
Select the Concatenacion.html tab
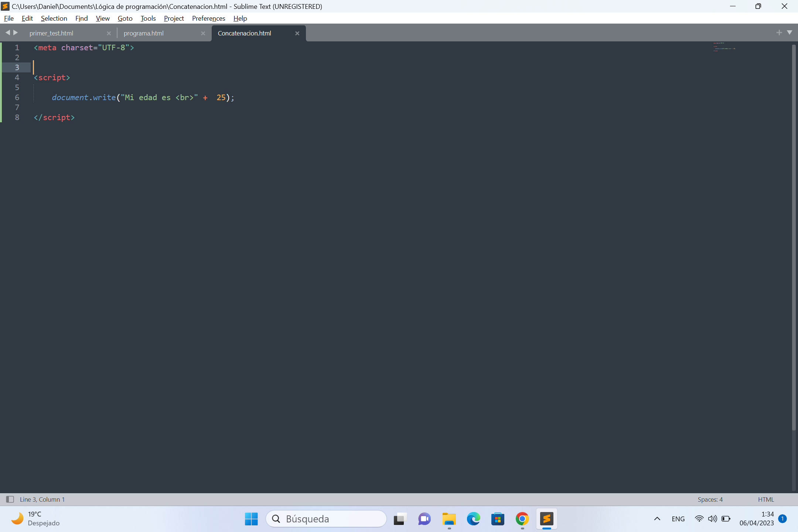[245, 33]
